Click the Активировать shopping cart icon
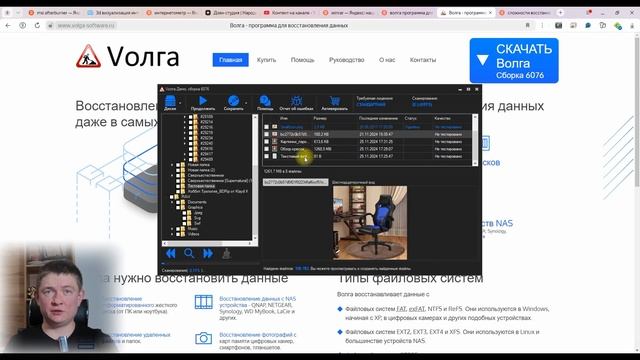The height and width of the screenshot is (360, 640). pyautogui.click(x=335, y=101)
